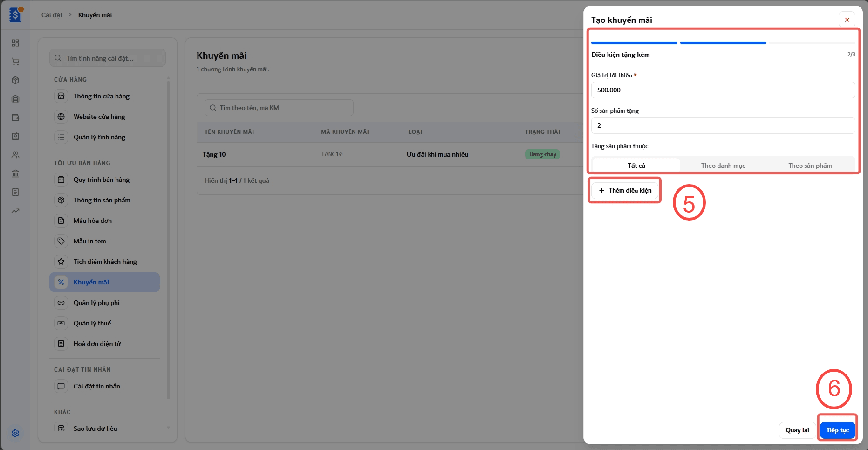Click the bank building icon in left rail
Viewport: 868px width, 450px height.
pos(15,173)
